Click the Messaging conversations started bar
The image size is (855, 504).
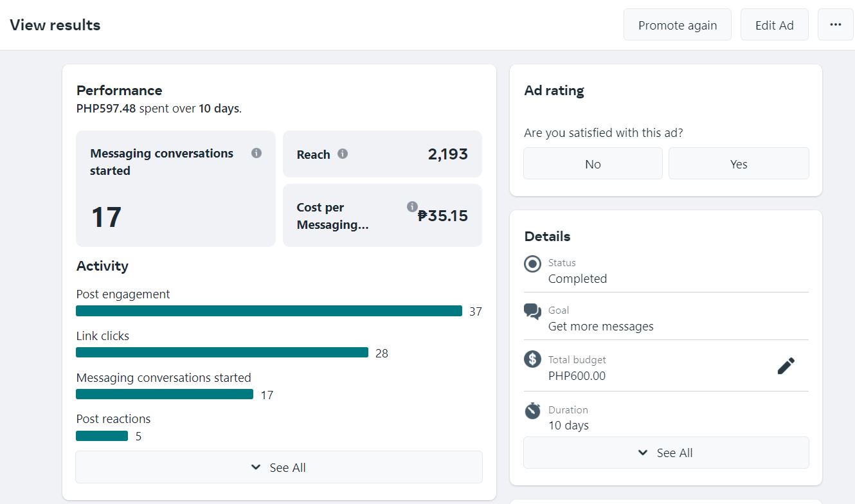[x=165, y=394]
